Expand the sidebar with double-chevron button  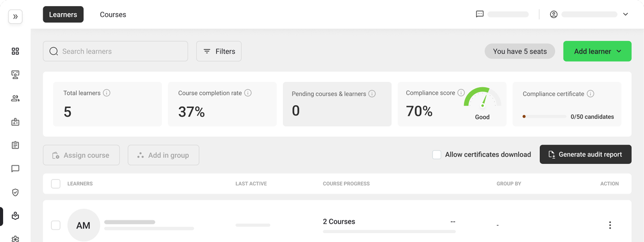pos(15,17)
